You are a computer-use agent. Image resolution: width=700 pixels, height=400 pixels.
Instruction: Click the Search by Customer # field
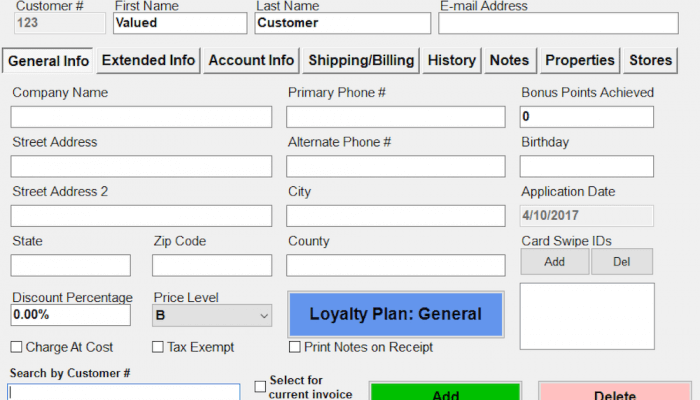click(x=124, y=392)
